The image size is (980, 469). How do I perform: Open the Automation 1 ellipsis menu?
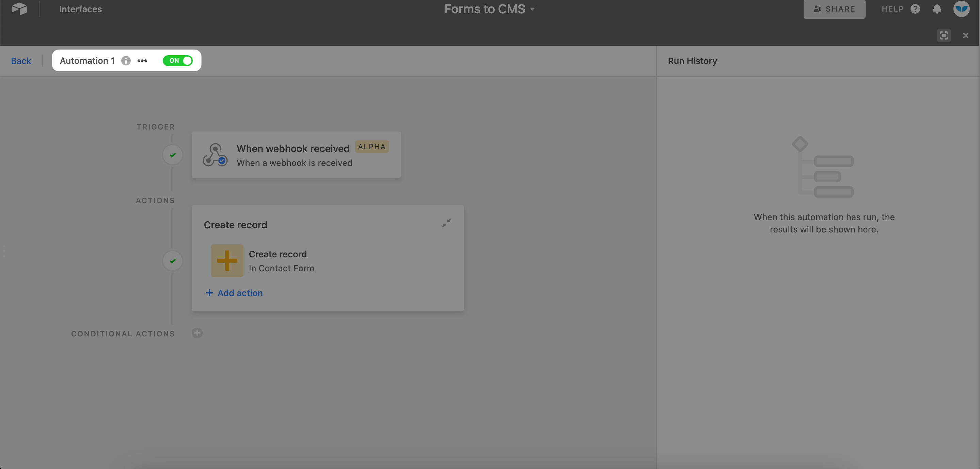pyautogui.click(x=142, y=61)
